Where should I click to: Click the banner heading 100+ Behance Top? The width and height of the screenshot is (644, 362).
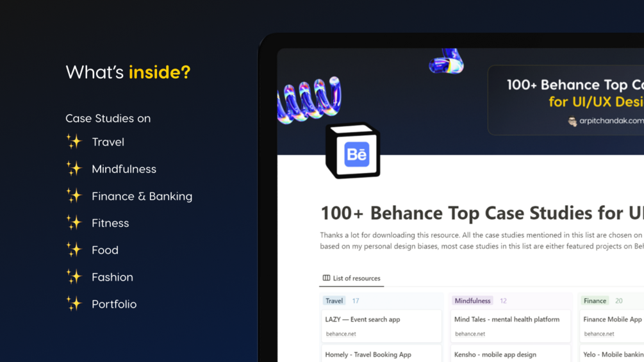[575, 85]
